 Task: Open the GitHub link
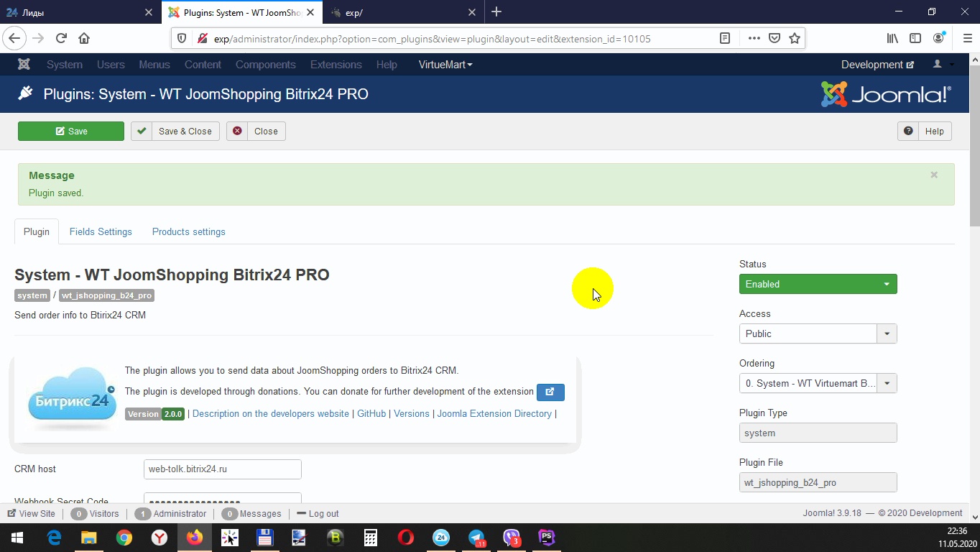click(x=371, y=413)
